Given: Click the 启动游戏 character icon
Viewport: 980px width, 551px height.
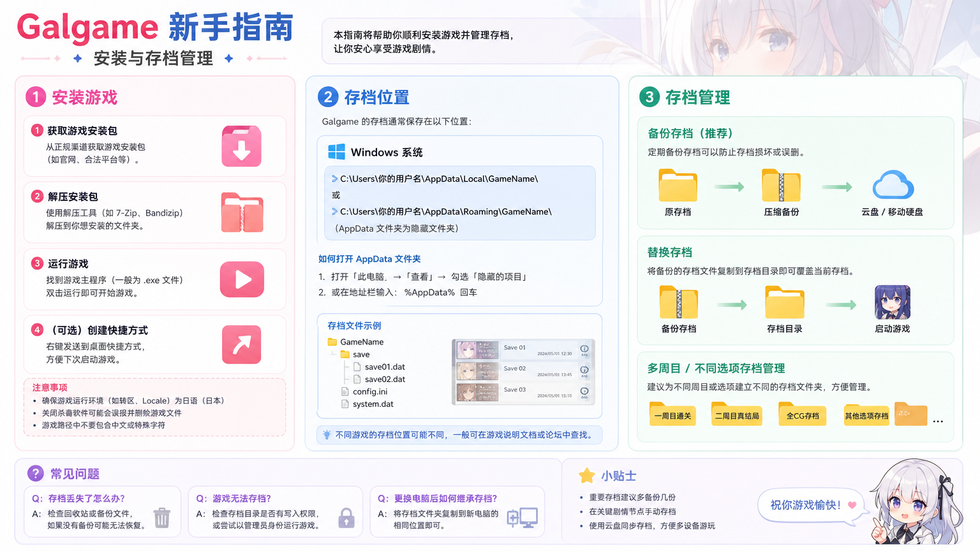Looking at the screenshot, I should (893, 302).
